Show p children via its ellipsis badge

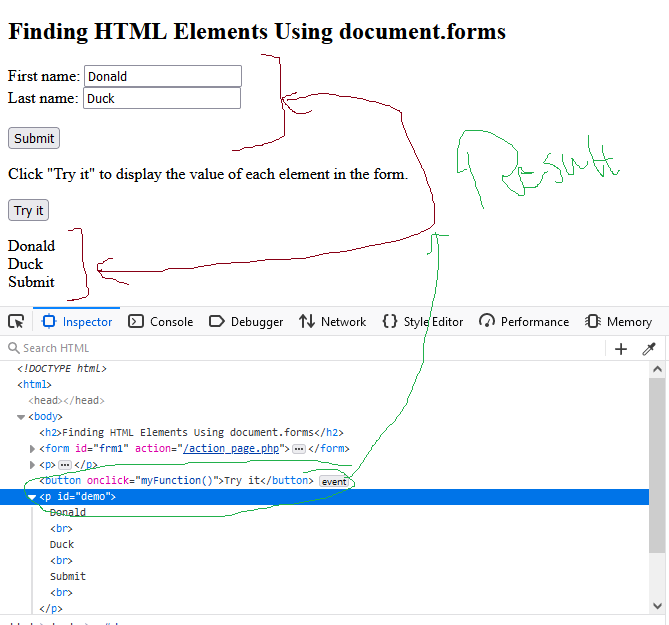click(x=65, y=465)
